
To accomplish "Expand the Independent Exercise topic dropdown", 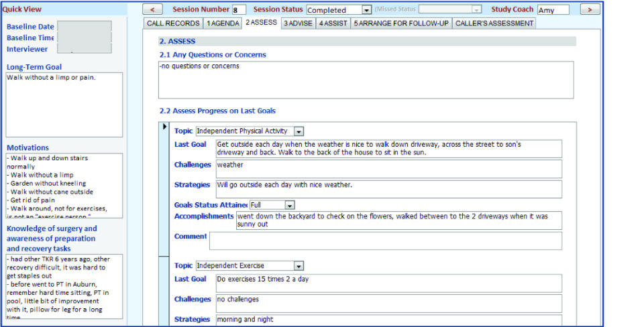I will (x=299, y=266).
